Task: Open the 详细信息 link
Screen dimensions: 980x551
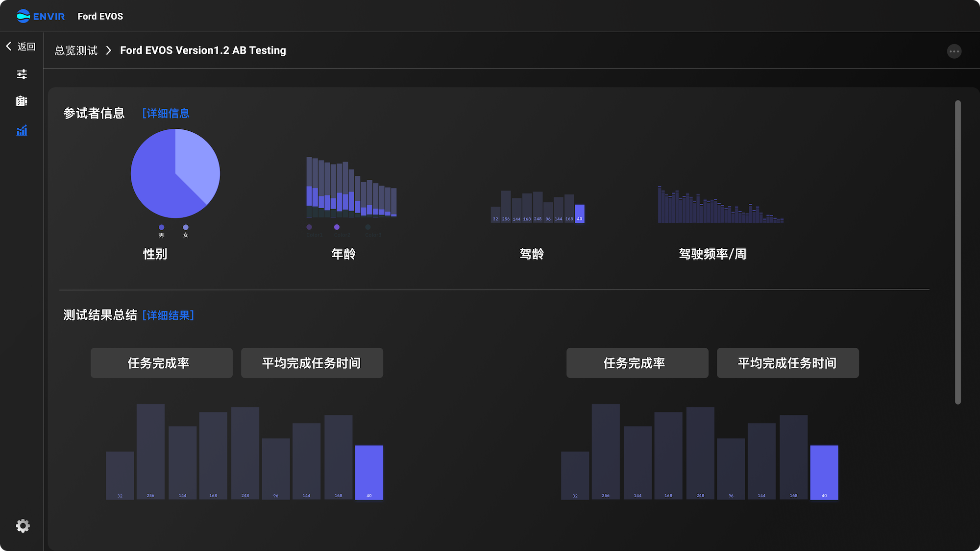Action: tap(166, 113)
